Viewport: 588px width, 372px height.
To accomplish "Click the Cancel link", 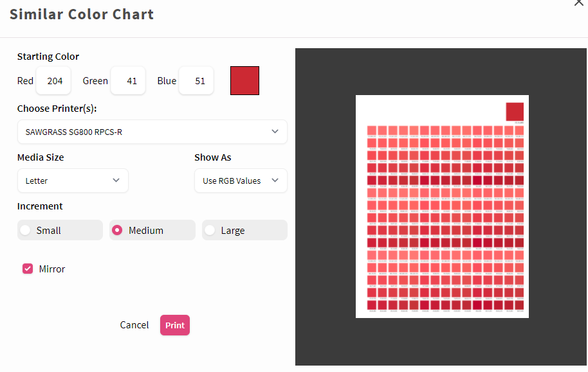I will (134, 325).
